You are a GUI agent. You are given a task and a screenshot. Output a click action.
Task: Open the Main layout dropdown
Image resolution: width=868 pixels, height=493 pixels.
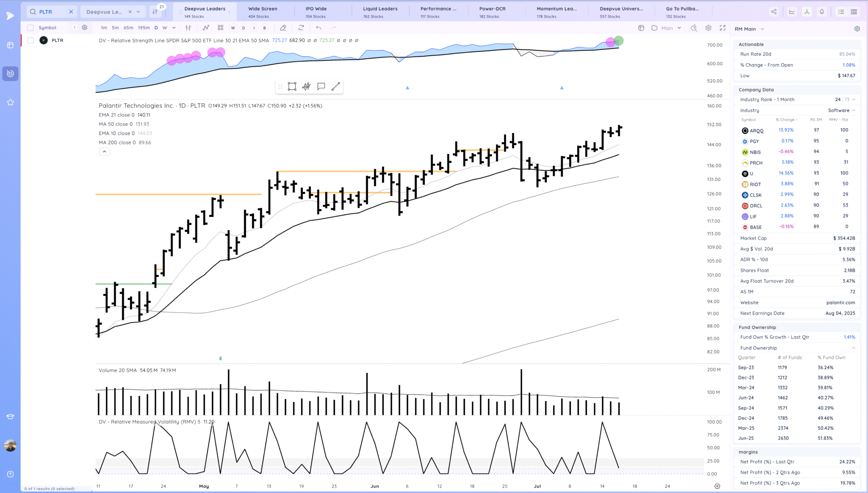tap(679, 28)
